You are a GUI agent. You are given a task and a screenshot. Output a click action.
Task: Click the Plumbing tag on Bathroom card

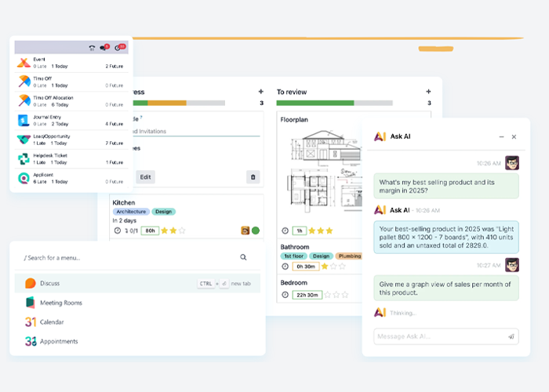[x=349, y=256]
